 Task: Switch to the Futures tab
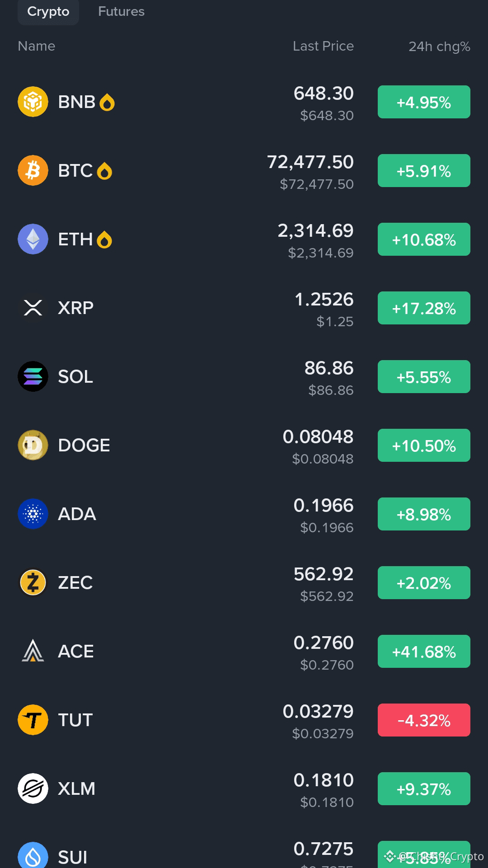121,11
